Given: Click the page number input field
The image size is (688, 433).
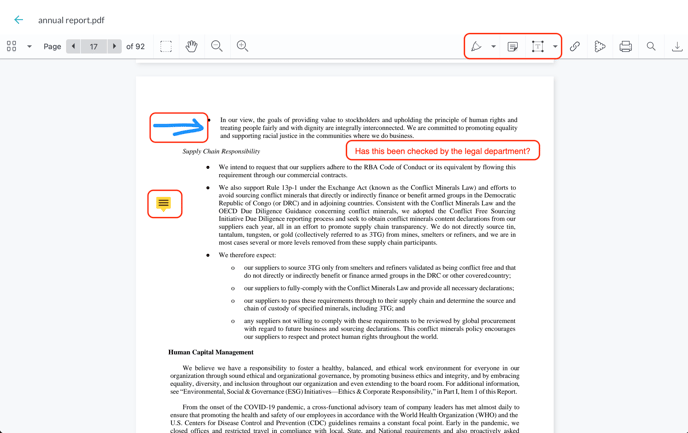Looking at the screenshot, I should 94,46.
